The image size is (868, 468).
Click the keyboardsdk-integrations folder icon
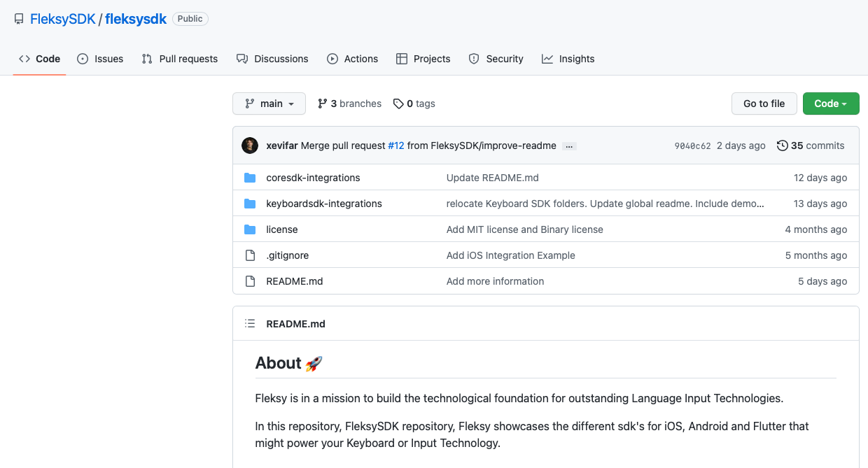[250, 204]
